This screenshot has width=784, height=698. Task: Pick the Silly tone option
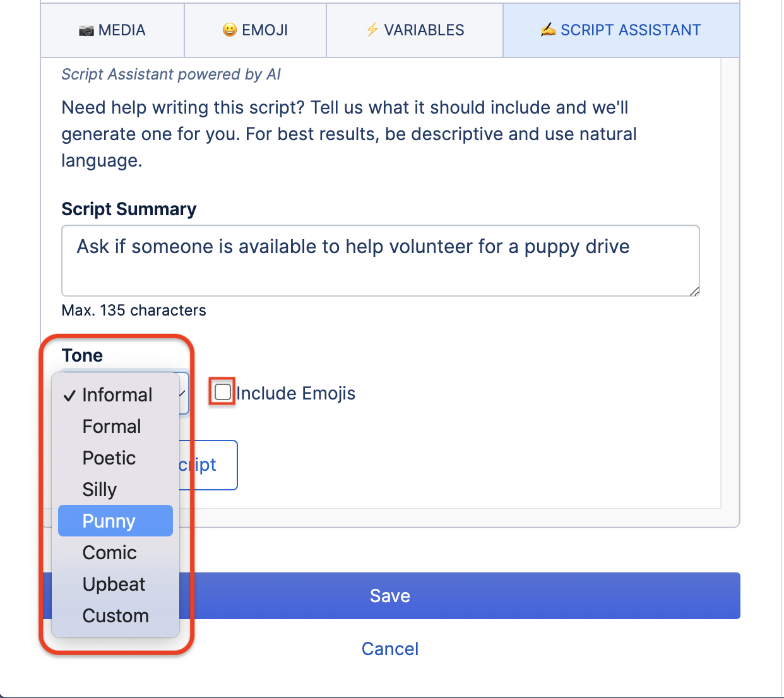point(99,489)
